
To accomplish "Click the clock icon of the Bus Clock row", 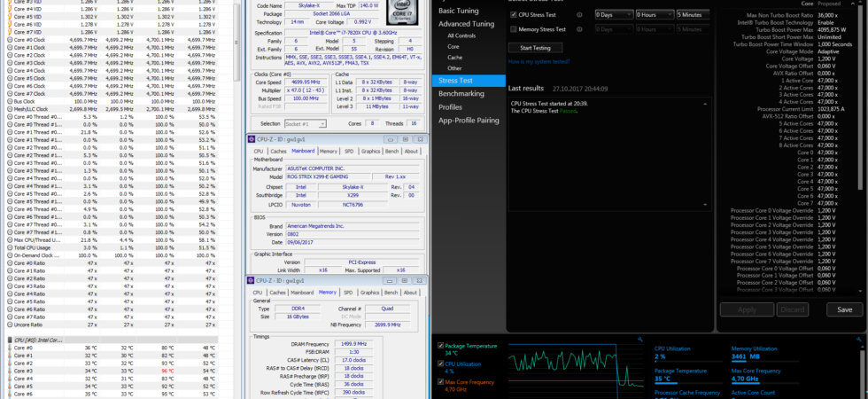I will tap(10, 102).
